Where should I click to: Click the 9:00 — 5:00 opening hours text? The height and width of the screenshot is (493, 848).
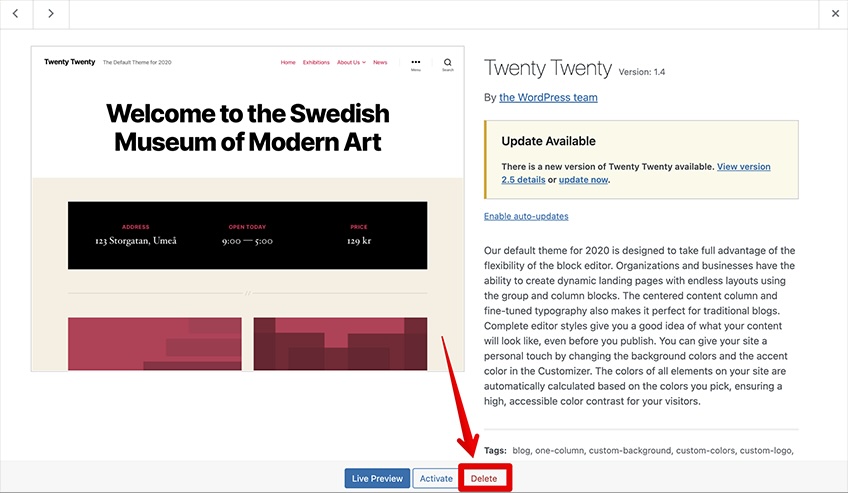tap(247, 241)
